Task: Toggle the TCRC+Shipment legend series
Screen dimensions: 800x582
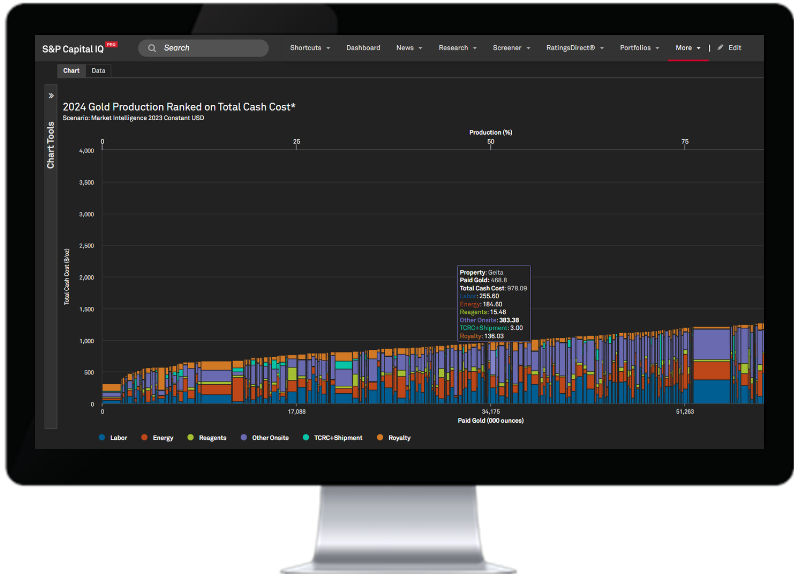Action: [333, 438]
